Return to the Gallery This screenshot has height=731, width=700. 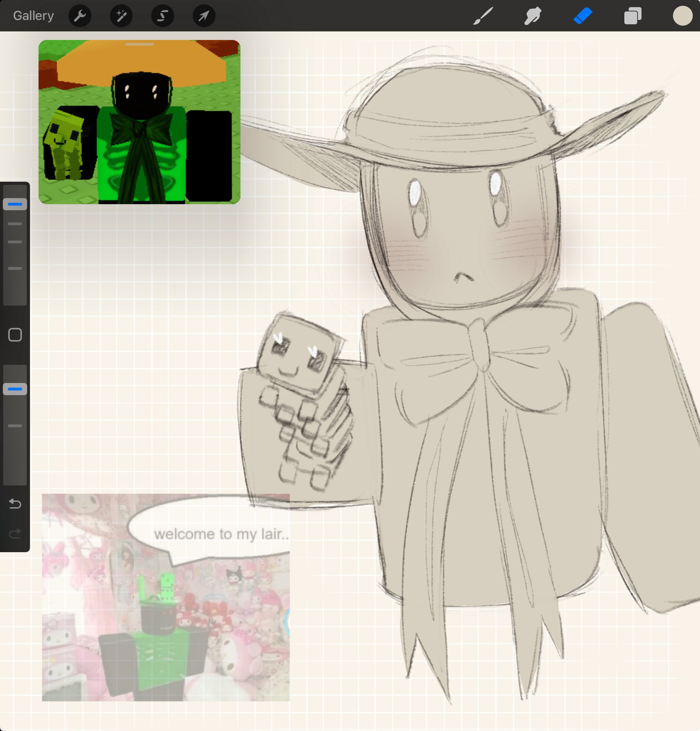pos(33,16)
